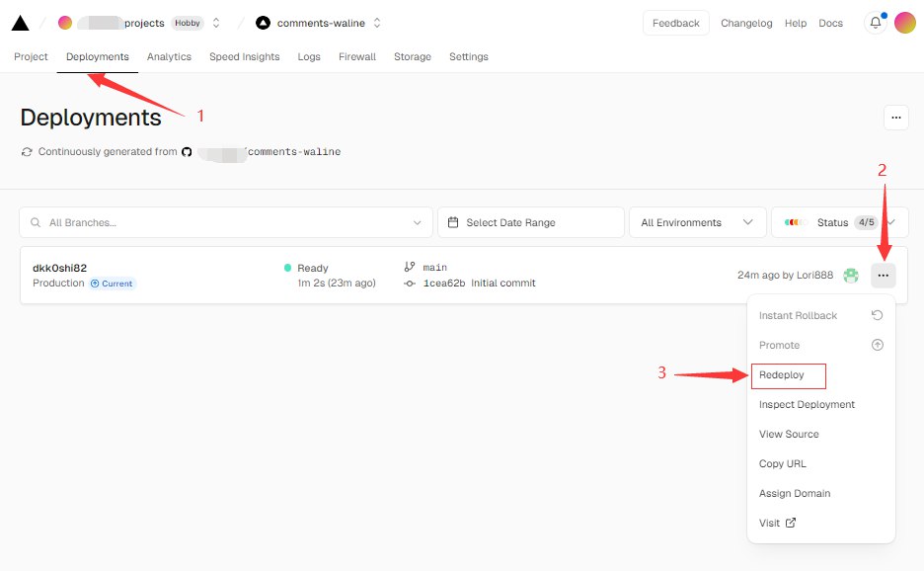Open the notifications bell

pyautogui.click(x=875, y=23)
